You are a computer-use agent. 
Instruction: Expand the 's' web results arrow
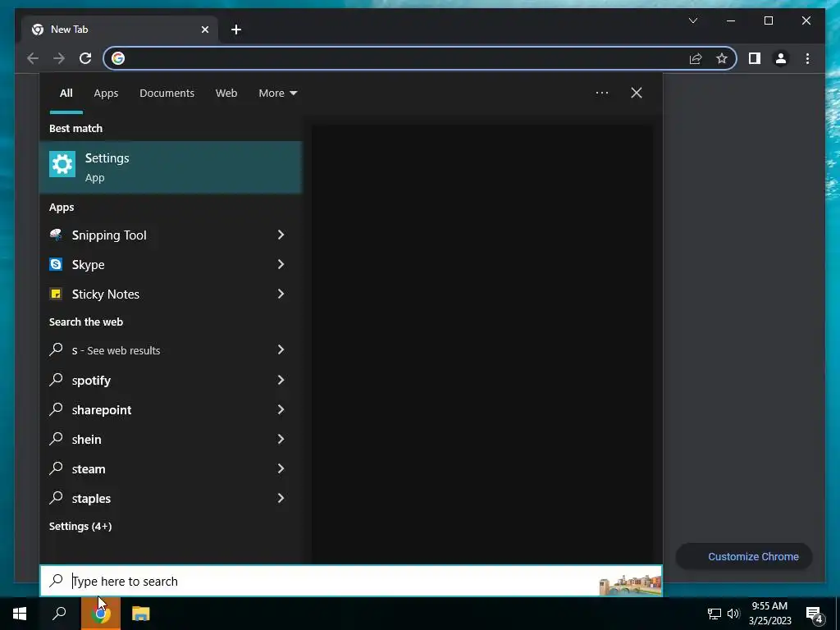pyautogui.click(x=281, y=349)
